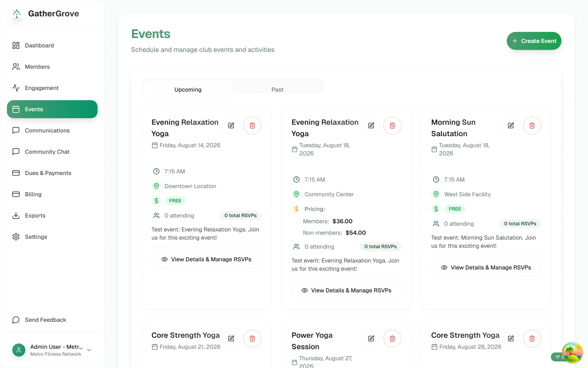
Task: Switch to the Past tab
Action: [x=277, y=90]
